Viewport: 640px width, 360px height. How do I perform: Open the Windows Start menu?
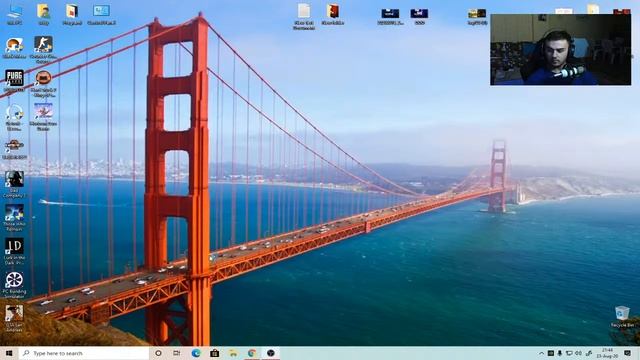pyautogui.click(x=9, y=353)
